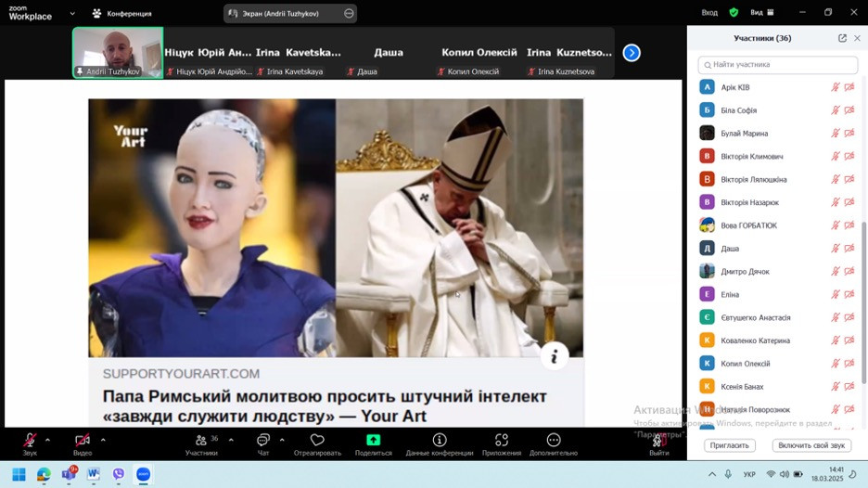Click the muted microphone icon for Копил Олексій in list
This screenshot has width=868, height=488.
(836, 364)
